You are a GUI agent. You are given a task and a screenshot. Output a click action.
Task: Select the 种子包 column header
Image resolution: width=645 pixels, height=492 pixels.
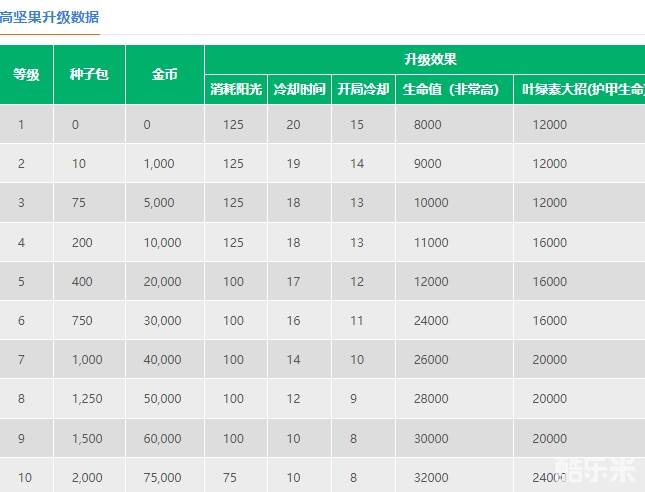[x=89, y=75]
